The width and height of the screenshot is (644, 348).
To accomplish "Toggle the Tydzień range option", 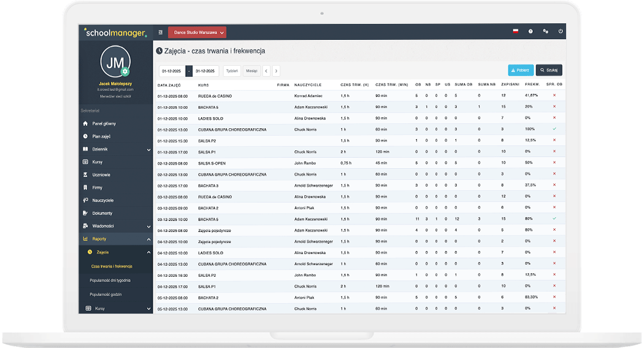I will 232,71.
